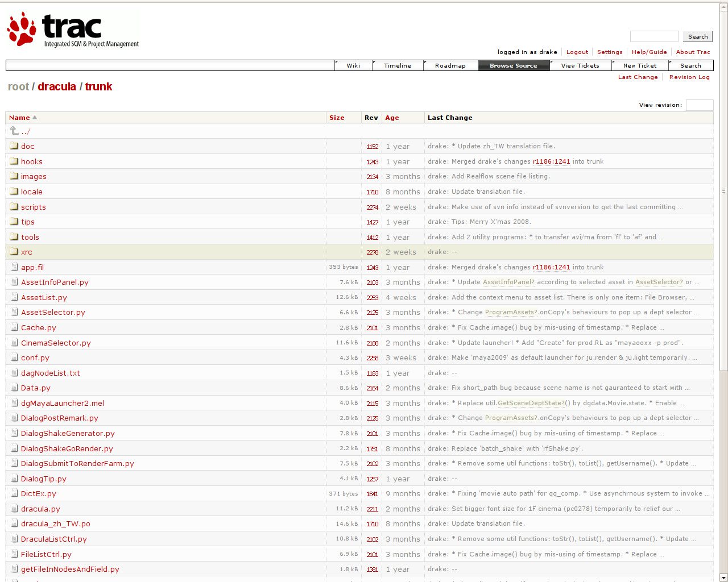Click the FileListCtrl.py file icon
The height and width of the screenshot is (582, 728).
click(x=15, y=554)
